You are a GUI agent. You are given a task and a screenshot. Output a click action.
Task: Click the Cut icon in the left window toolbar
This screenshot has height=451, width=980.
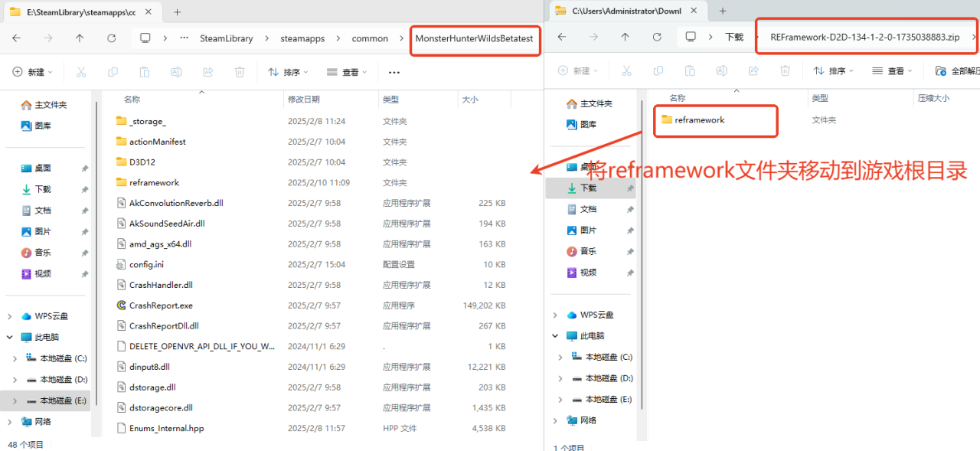point(82,71)
